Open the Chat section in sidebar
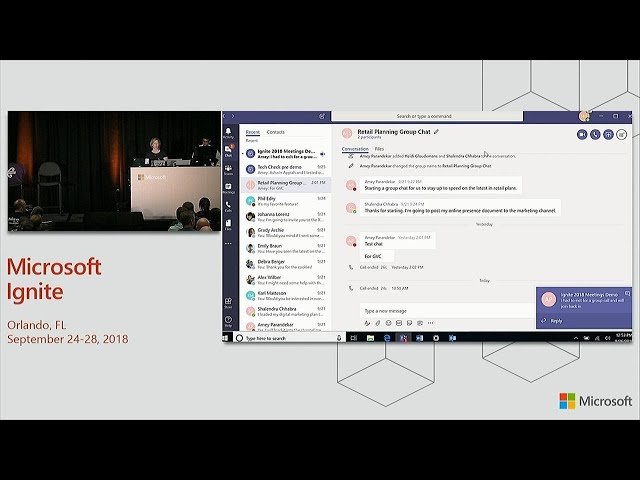This screenshot has width=640, height=480. pos(229,151)
